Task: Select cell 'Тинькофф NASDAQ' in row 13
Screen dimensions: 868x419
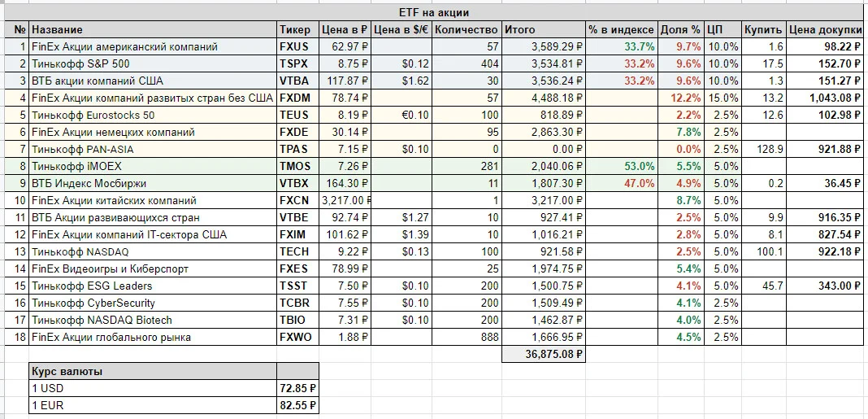Action: pos(154,251)
